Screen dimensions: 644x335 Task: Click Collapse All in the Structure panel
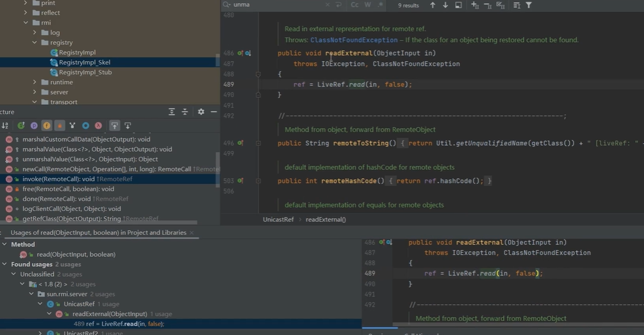[185, 112]
